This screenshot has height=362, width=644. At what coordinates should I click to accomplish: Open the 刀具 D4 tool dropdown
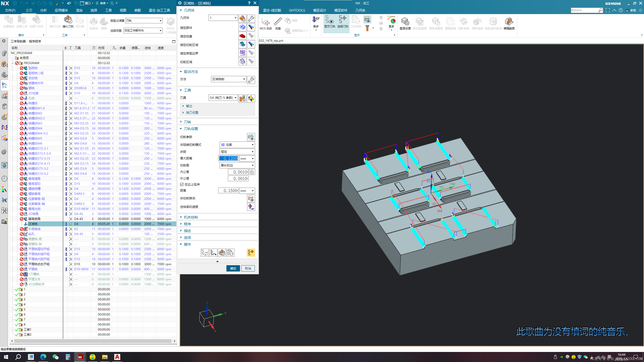point(223,98)
